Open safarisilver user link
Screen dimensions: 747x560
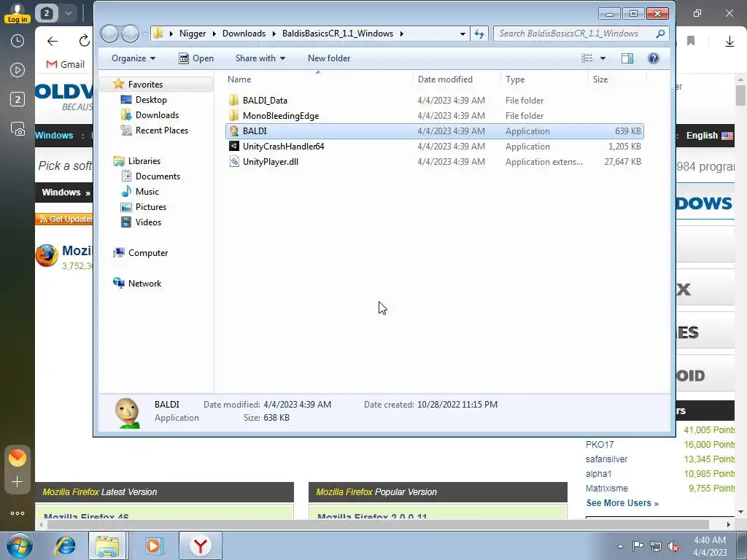pyautogui.click(x=606, y=459)
